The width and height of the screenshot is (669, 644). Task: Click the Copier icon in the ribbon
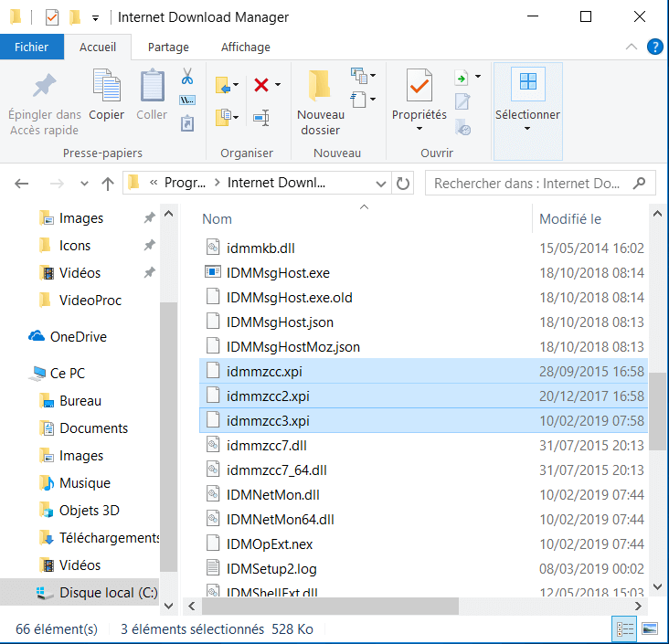(x=106, y=85)
